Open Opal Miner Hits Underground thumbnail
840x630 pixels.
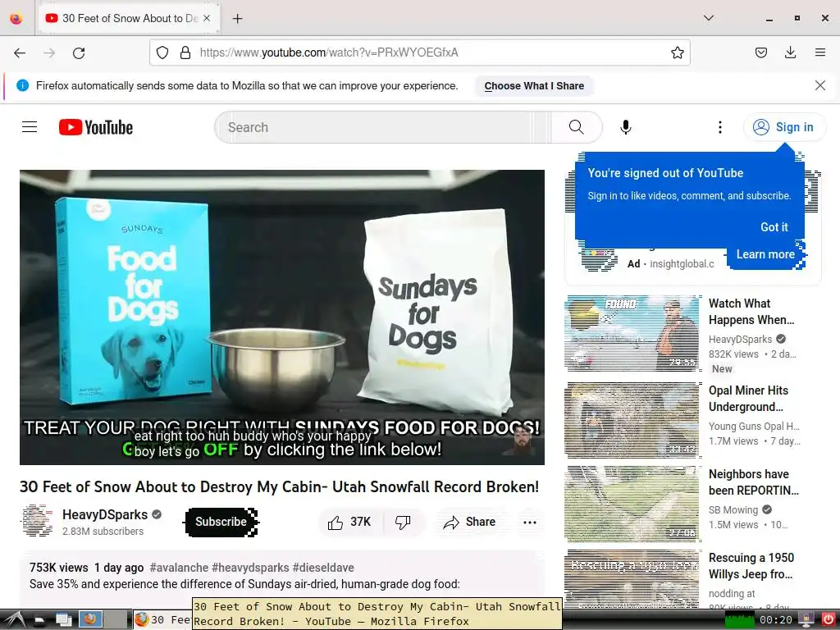click(632, 420)
